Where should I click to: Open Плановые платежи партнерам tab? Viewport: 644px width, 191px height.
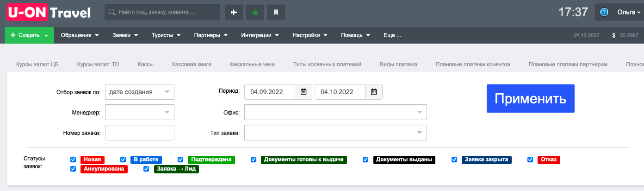pos(568,64)
